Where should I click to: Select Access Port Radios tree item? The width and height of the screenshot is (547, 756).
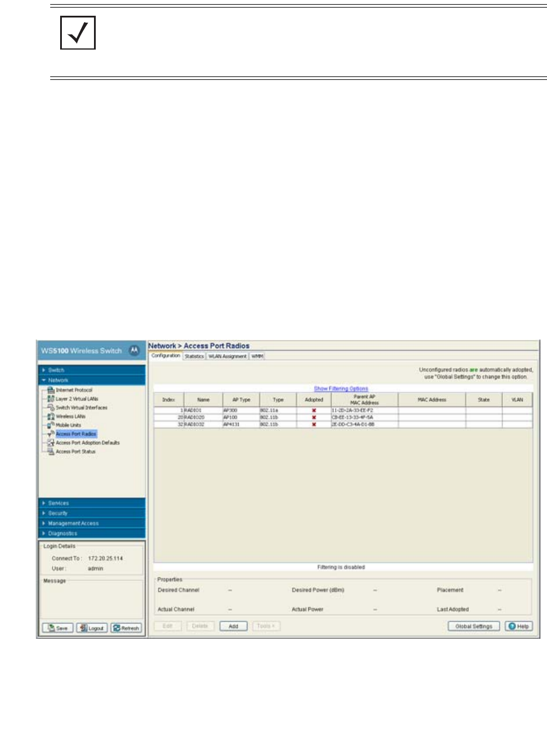pos(76,434)
